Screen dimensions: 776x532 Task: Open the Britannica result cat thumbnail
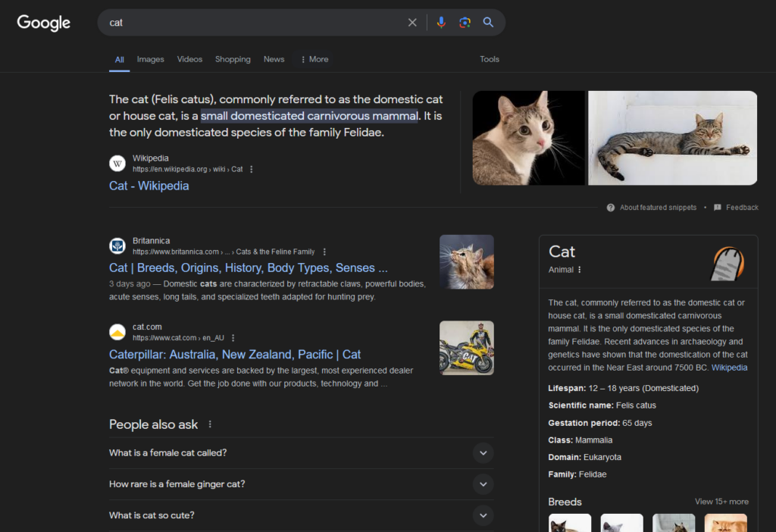pos(467,261)
